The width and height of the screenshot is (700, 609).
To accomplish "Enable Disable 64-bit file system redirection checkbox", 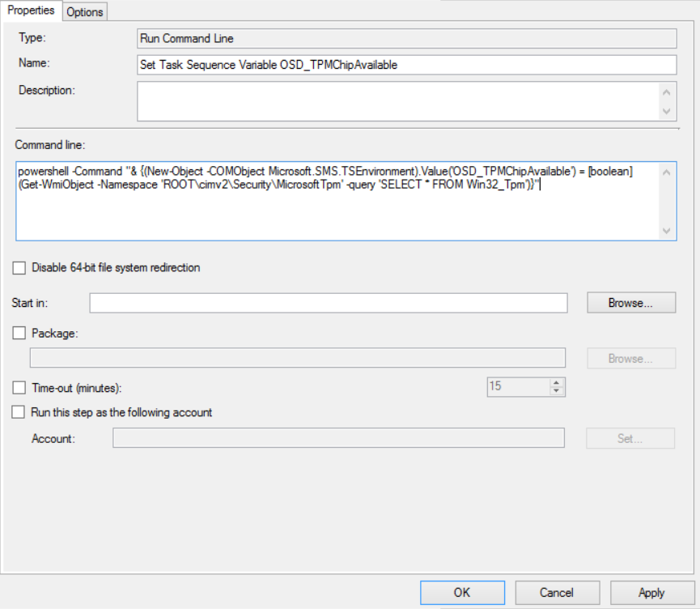I will (x=19, y=267).
